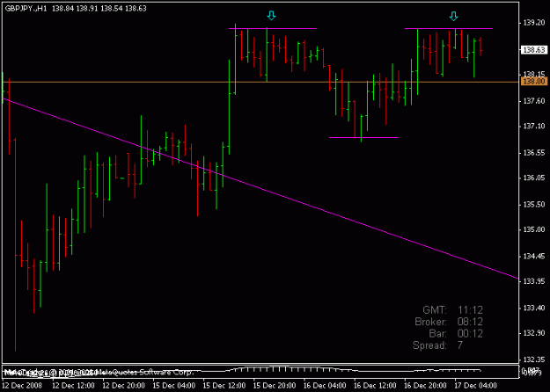Click the Bar countdown value 00:12
The width and height of the screenshot is (550, 392).
pyautogui.click(x=471, y=333)
